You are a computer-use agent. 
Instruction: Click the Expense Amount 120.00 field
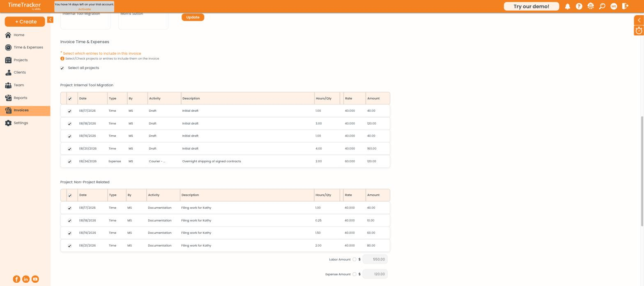coord(375,274)
